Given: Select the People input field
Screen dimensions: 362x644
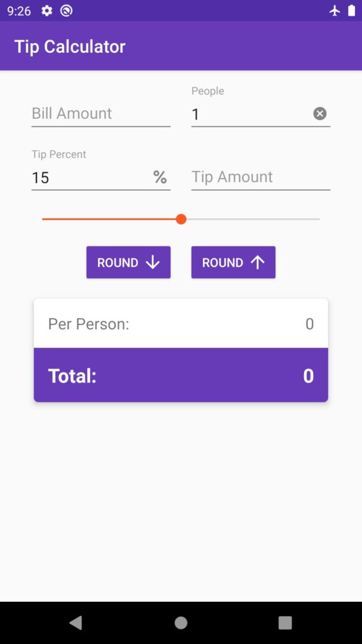Looking at the screenshot, I should (239, 114).
